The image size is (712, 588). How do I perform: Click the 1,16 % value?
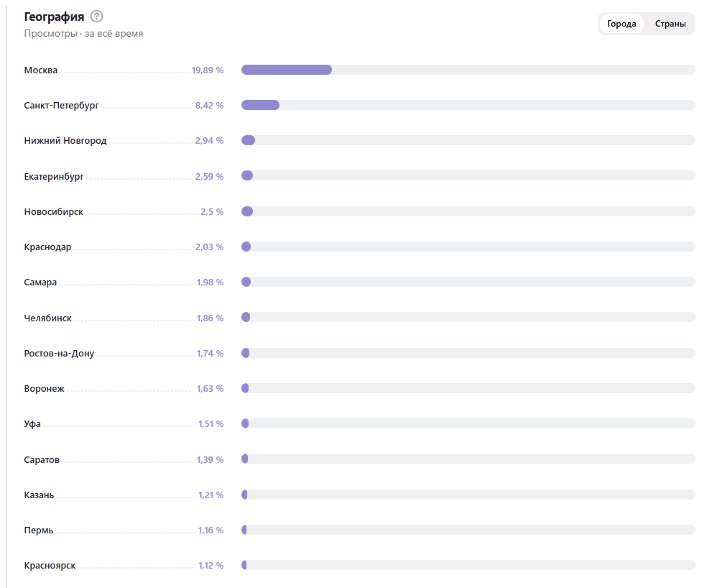(211, 530)
